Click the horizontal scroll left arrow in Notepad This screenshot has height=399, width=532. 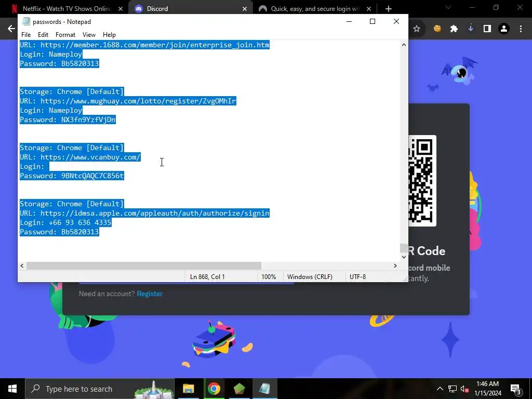22,265
